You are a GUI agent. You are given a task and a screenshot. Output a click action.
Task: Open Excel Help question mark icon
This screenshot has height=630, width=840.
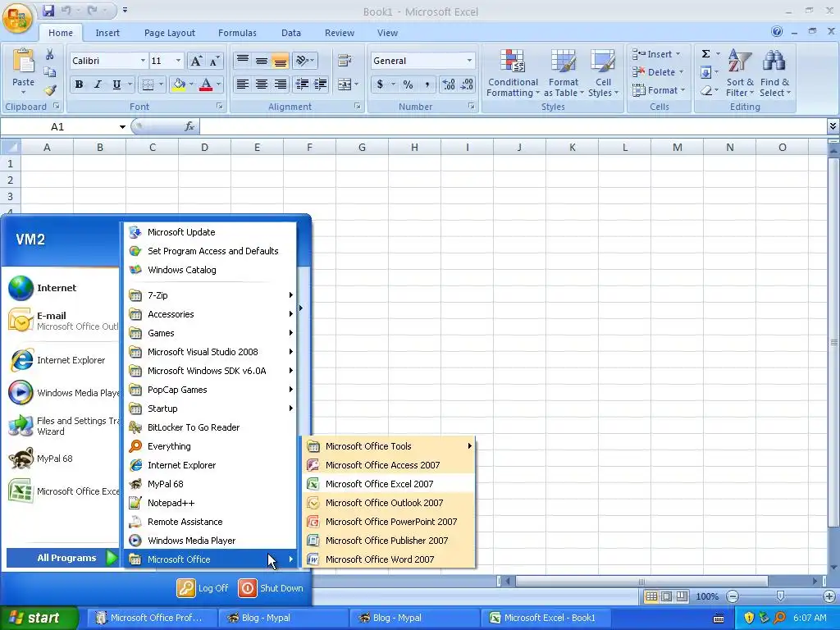pyautogui.click(x=777, y=32)
